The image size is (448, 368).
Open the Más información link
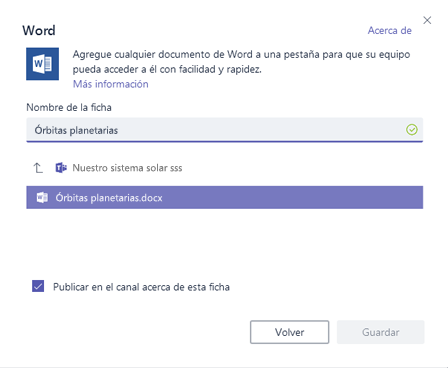click(x=111, y=84)
